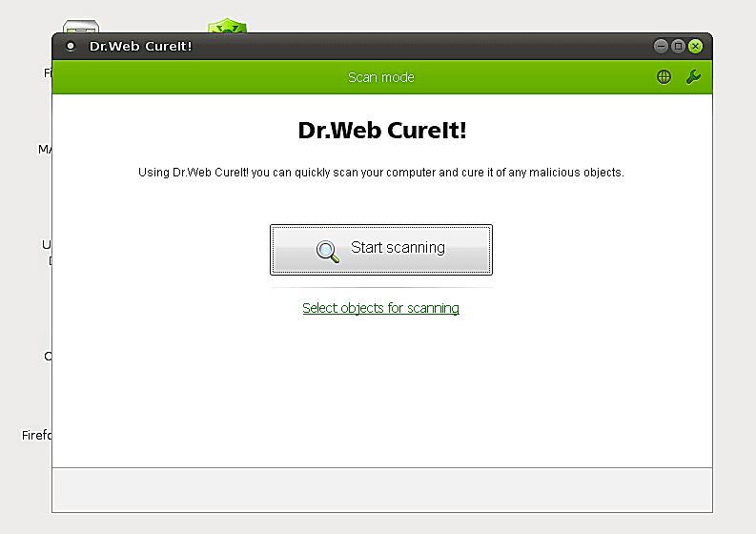
Task: Open the wrench settings icon
Action: pyautogui.click(x=693, y=76)
